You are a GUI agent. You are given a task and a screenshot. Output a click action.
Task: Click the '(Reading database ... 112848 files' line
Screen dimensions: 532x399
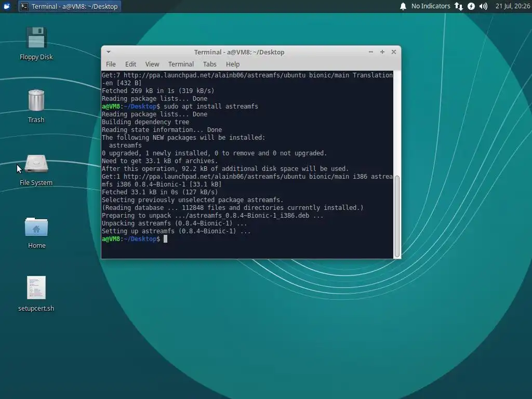(233, 208)
